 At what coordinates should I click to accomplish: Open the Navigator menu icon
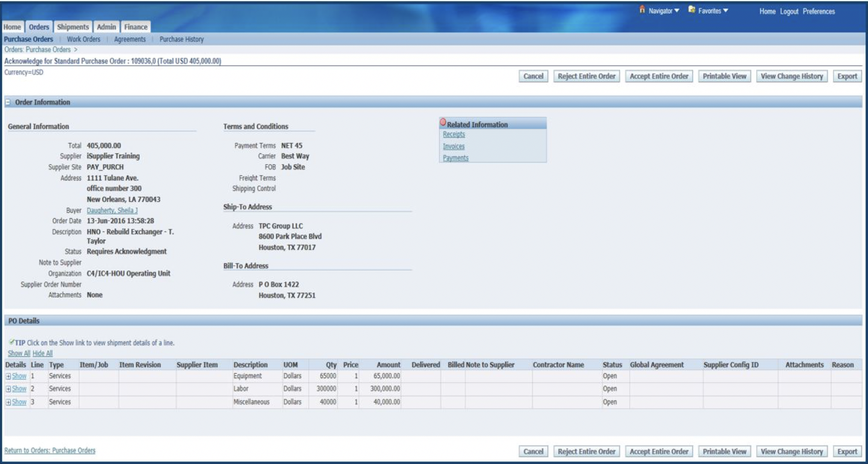pyautogui.click(x=642, y=10)
